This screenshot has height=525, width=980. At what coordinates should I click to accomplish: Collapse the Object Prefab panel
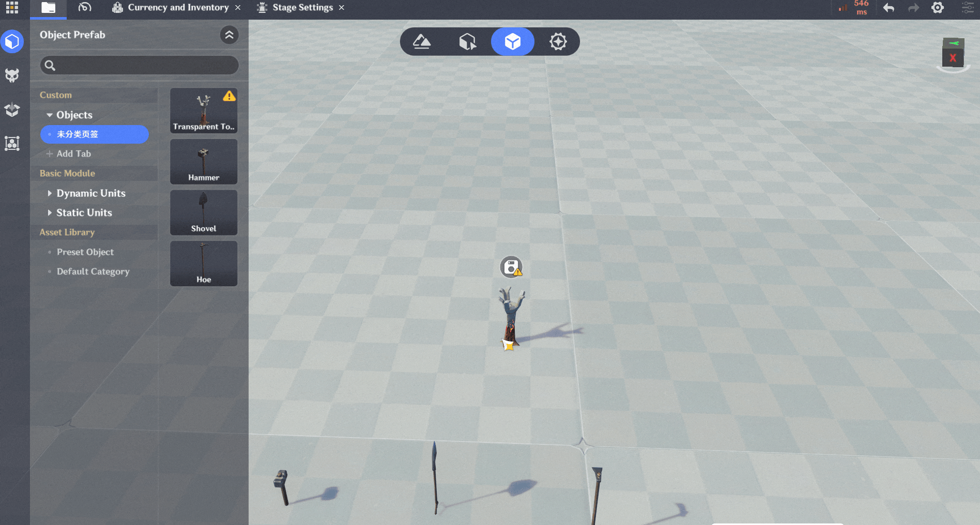coord(229,35)
